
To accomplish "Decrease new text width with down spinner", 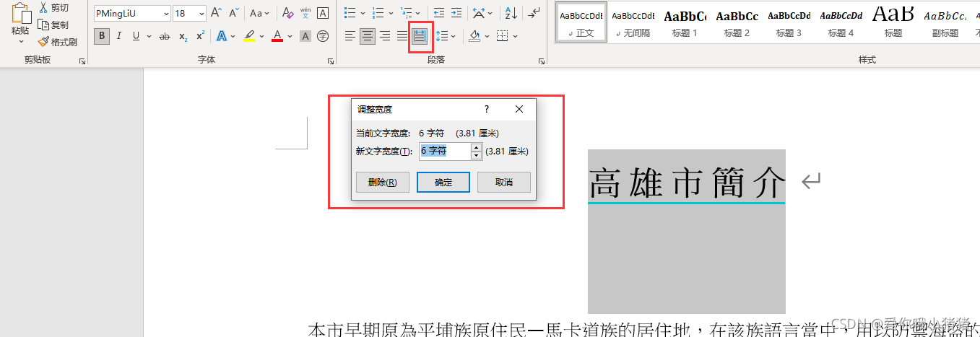I will click(476, 155).
